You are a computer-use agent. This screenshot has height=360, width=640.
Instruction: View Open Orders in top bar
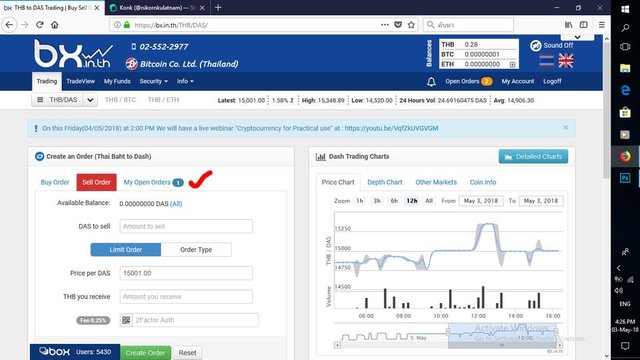click(469, 81)
